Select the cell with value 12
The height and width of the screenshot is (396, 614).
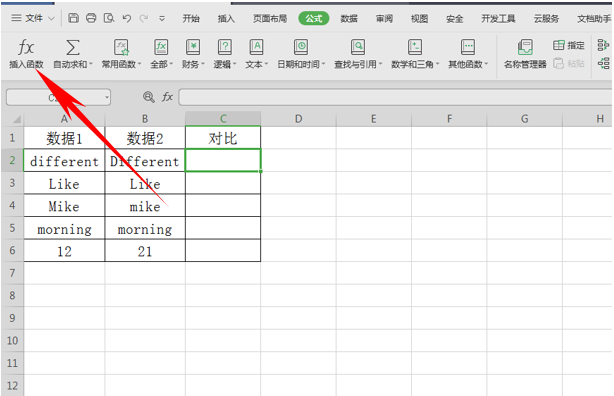64,251
